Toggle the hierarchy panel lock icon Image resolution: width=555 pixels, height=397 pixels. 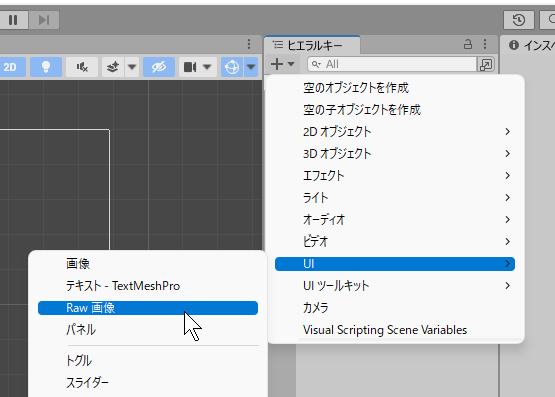pyautogui.click(x=468, y=44)
